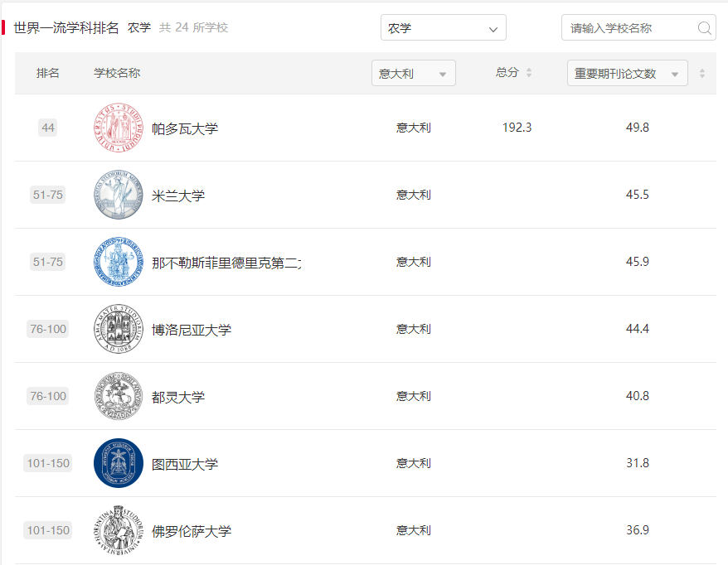The height and width of the screenshot is (565, 728).
Task: Click the Naples Federico II blue seal logo
Action: coord(118,261)
